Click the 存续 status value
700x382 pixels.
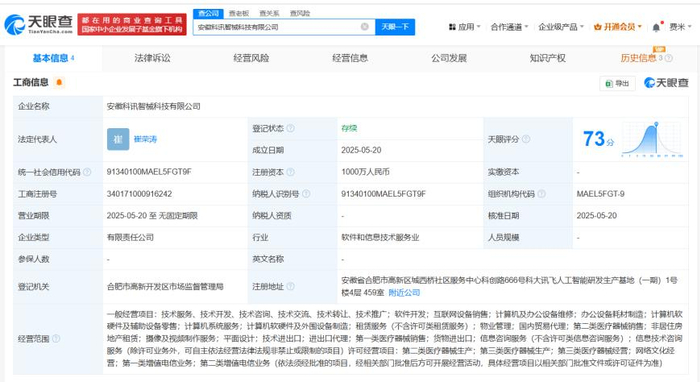[349, 129]
